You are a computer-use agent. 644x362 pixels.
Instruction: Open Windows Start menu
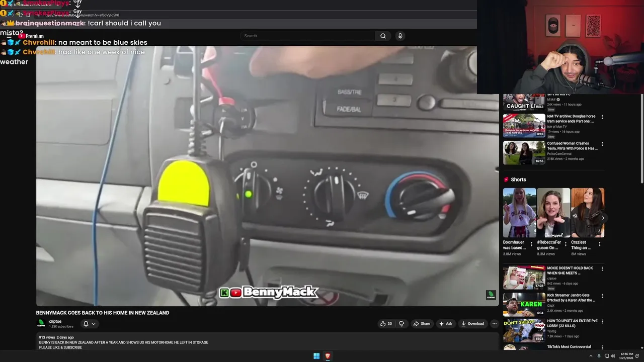pyautogui.click(x=316, y=356)
